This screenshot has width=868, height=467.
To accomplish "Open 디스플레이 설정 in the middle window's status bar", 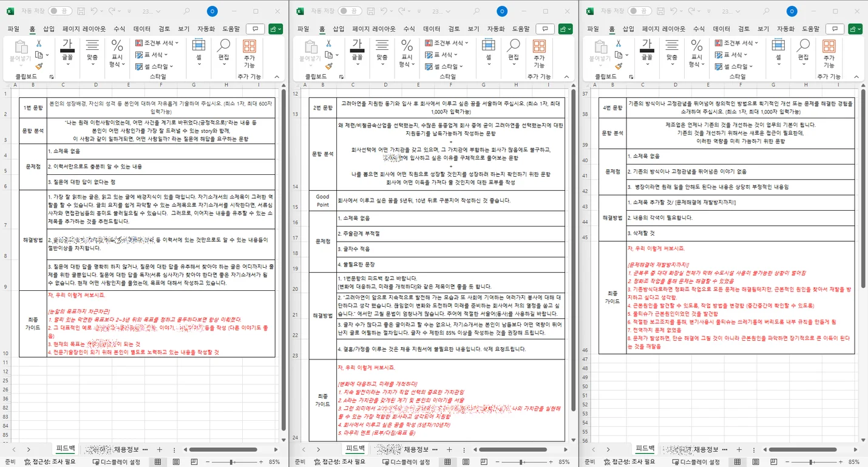I will [406, 462].
